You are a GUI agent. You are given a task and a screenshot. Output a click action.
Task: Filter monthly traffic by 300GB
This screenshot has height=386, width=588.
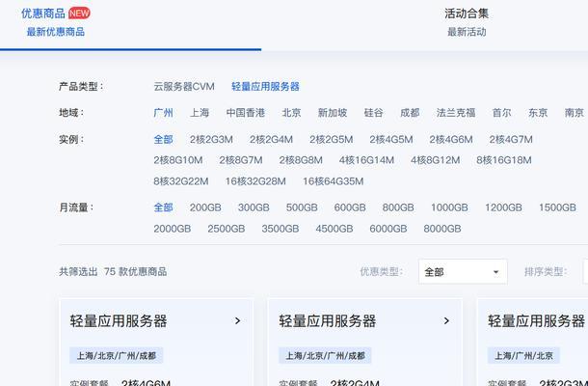point(254,207)
